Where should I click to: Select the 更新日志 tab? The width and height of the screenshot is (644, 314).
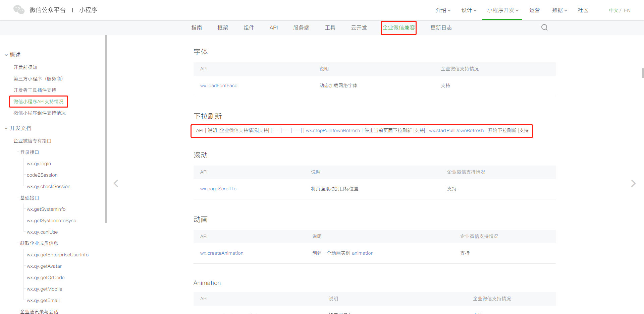tap(441, 27)
